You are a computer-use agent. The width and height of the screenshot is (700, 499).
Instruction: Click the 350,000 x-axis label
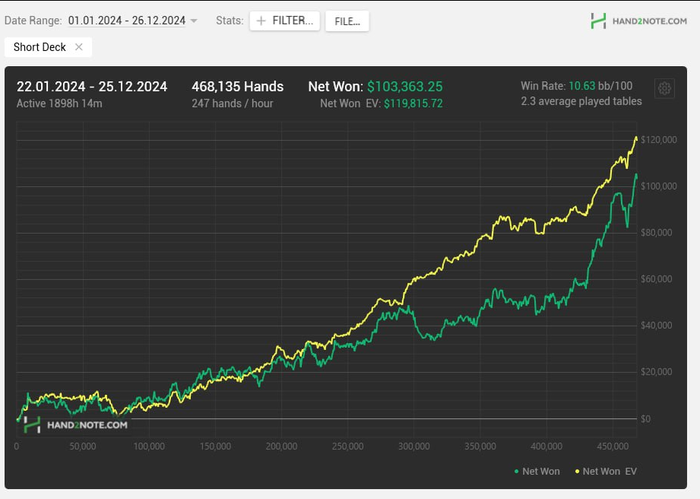click(480, 446)
